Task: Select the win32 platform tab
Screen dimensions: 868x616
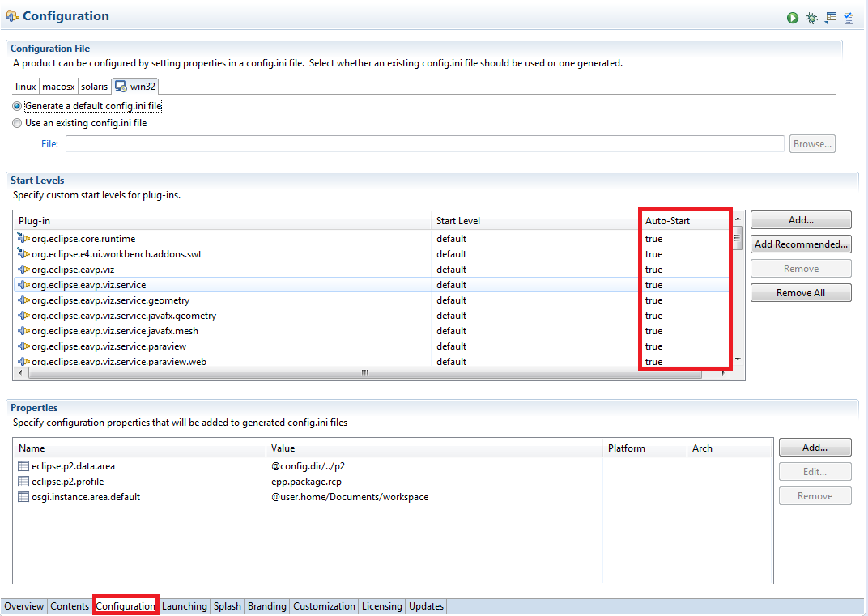Action: [x=135, y=87]
